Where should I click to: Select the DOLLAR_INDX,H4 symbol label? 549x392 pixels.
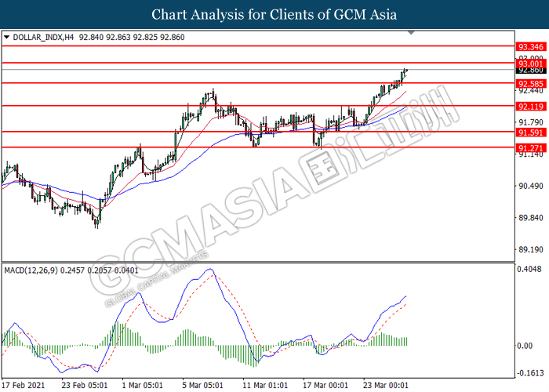[x=43, y=37]
